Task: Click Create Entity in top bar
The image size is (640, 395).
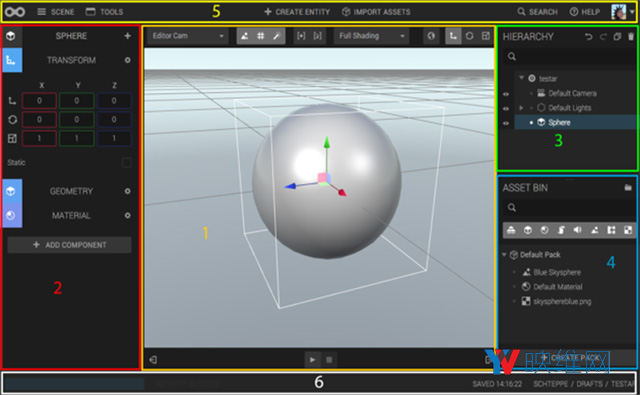Action: click(x=297, y=12)
